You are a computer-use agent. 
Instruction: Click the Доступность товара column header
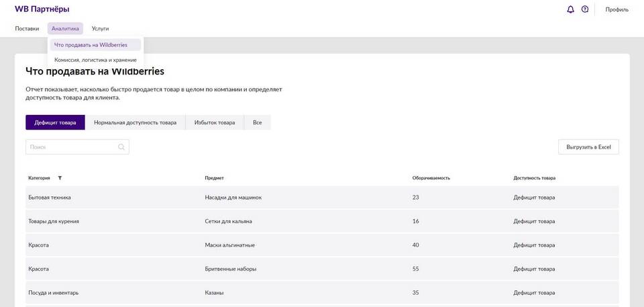535,178
